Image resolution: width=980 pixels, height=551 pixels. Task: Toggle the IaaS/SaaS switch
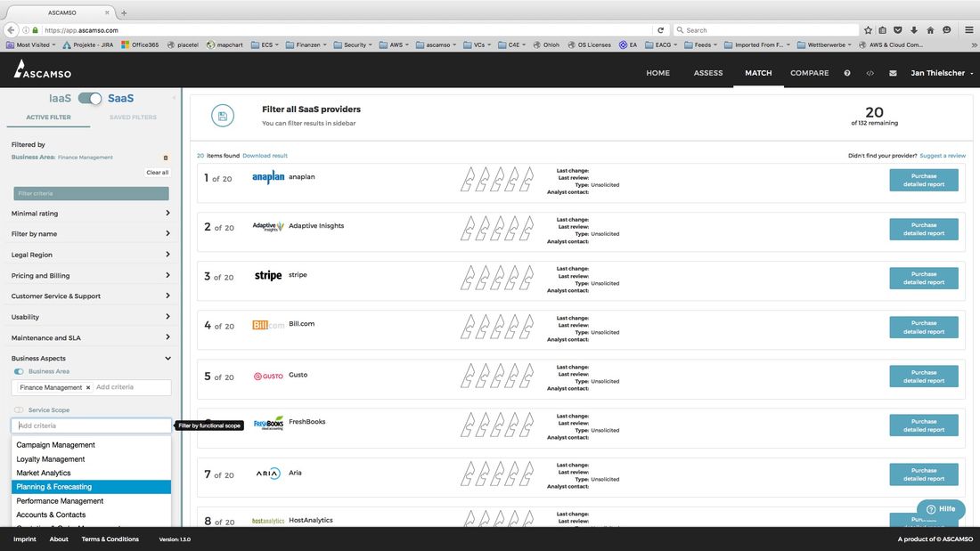point(90,99)
